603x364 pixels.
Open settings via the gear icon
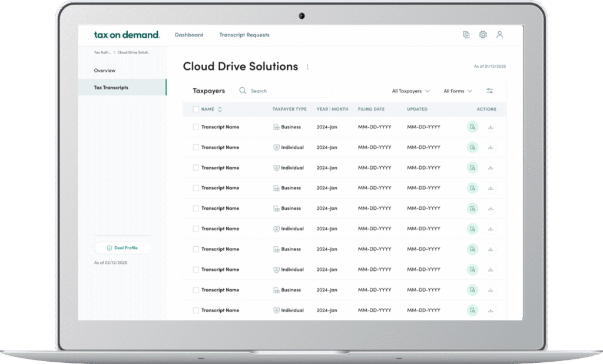coord(483,35)
